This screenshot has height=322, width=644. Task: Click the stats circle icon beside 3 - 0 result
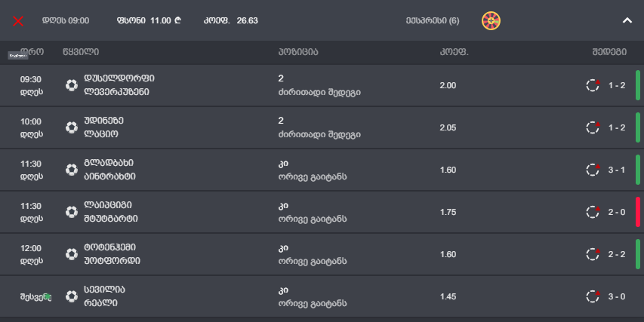tap(593, 296)
